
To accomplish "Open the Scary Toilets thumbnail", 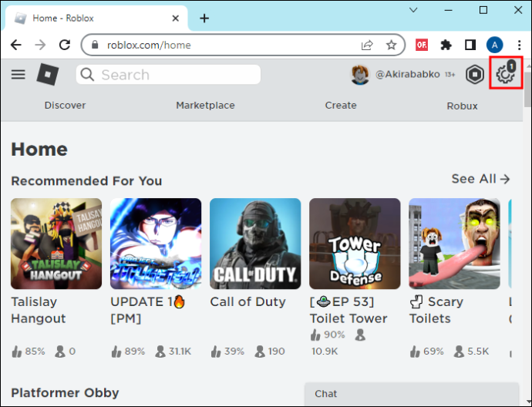I will tap(454, 244).
